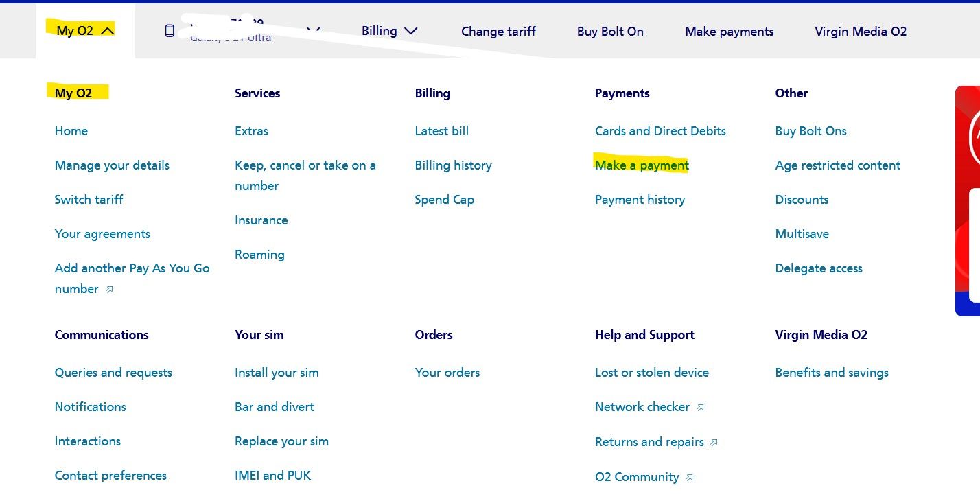The width and height of the screenshot is (980, 501).
Task: Open the Billing dropdown in top navigation
Action: (389, 31)
